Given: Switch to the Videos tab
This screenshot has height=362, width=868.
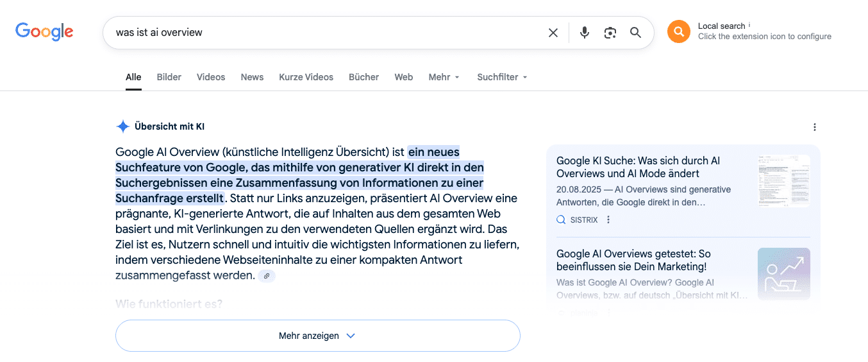Looking at the screenshot, I should [211, 77].
